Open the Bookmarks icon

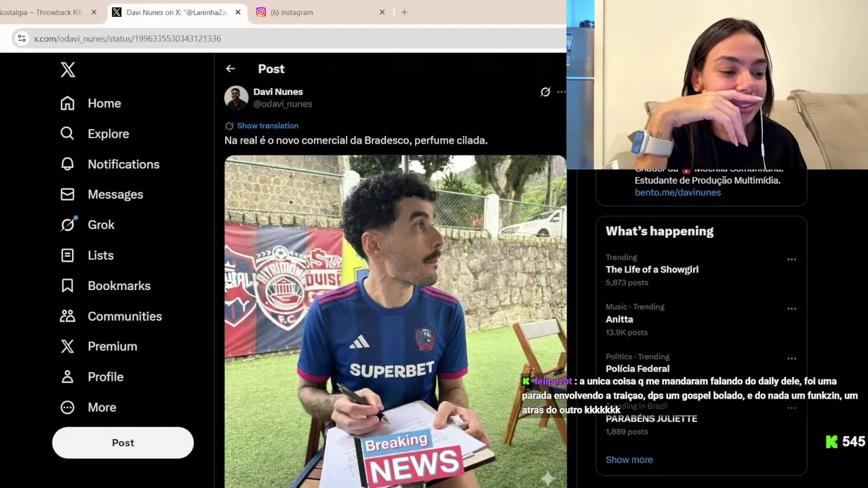pyautogui.click(x=67, y=285)
